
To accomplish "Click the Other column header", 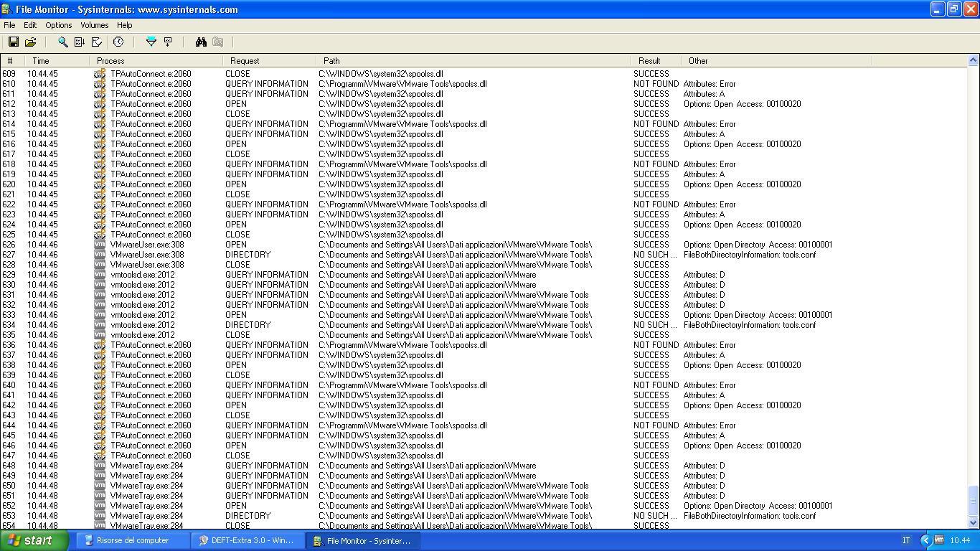I will pos(777,61).
